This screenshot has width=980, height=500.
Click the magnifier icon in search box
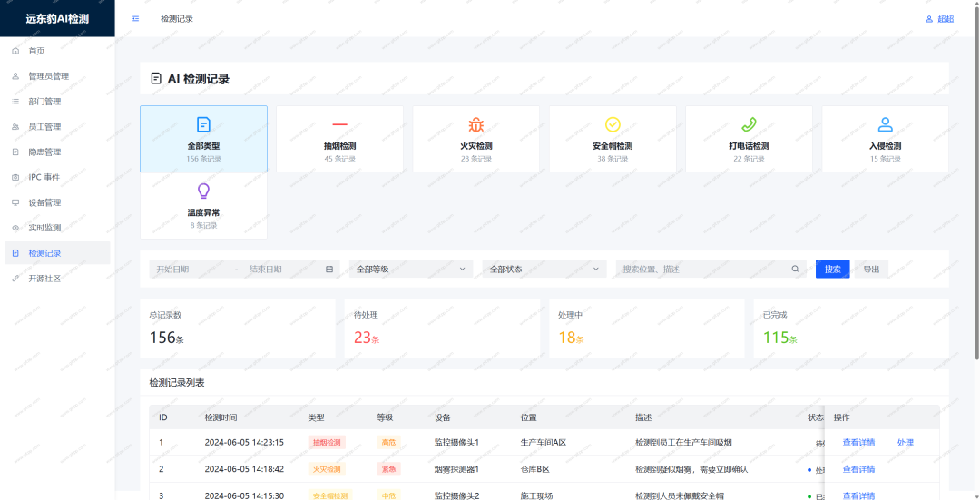point(795,270)
